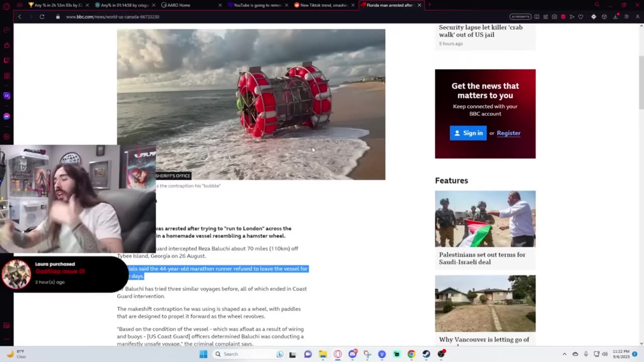This screenshot has width=644, height=362.
Task: Click the hamster wheel vessel photo
Action: pyautogui.click(x=251, y=104)
